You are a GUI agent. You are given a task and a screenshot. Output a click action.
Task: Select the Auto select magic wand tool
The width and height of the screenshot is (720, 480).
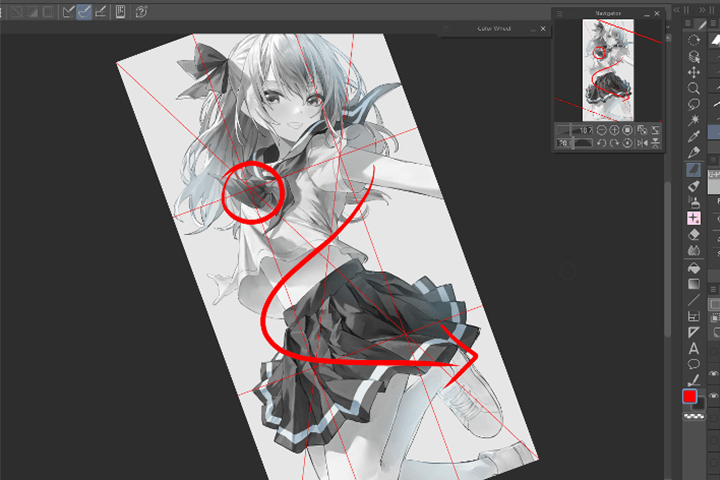694,120
